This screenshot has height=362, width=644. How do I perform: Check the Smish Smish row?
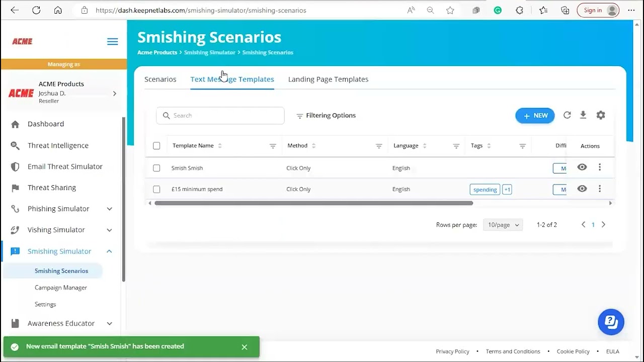click(156, 168)
